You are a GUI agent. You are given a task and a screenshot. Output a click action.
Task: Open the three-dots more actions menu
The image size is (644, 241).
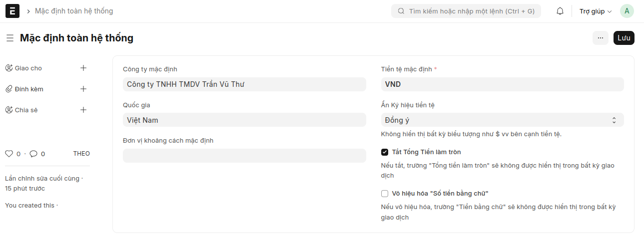(x=600, y=38)
